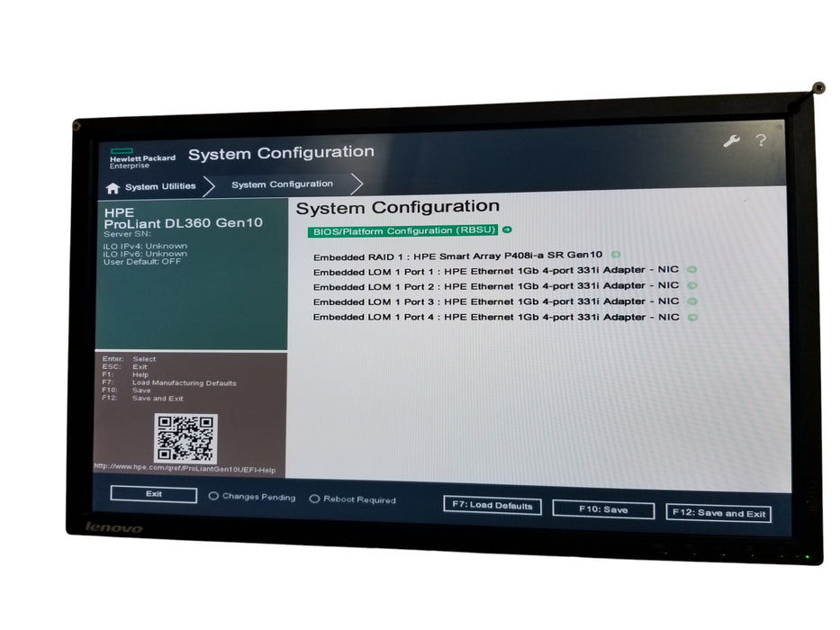840x630 pixels.
Task: Click F12: Save and Exit
Action: click(x=718, y=513)
